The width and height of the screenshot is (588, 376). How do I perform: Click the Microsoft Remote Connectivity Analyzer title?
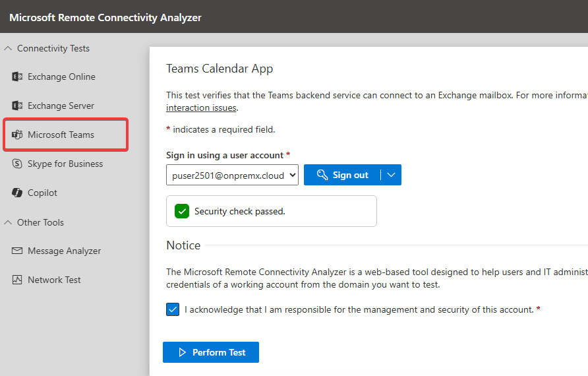[x=105, y=18]
